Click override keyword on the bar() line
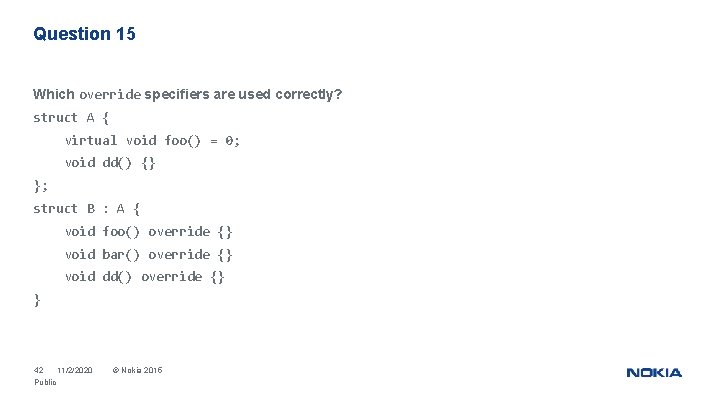 point(179,255)
